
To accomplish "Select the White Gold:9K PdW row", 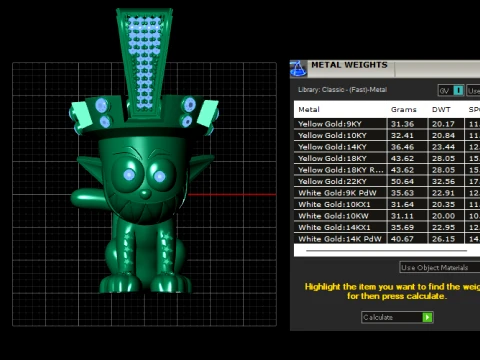I will 387,193.
